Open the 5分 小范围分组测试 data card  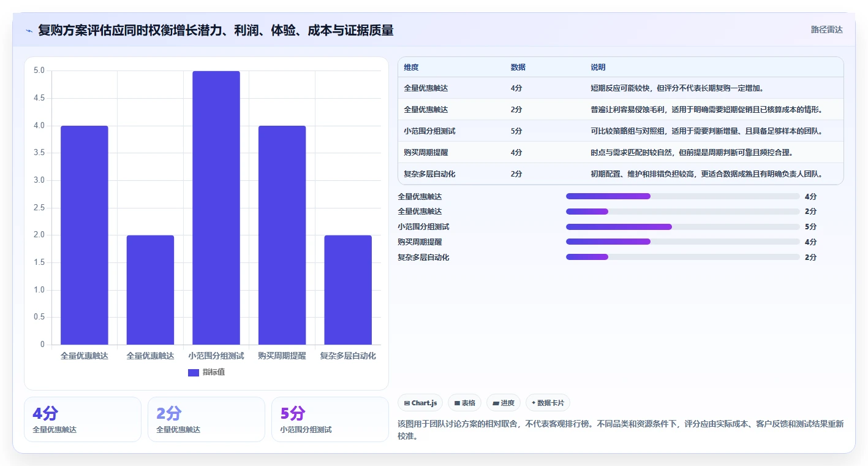[330, 419]
